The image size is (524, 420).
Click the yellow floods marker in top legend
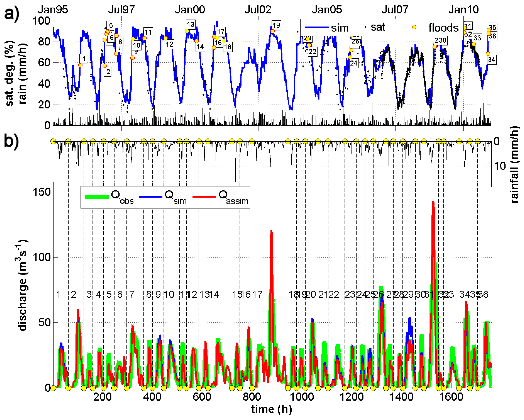coord(414,27)
